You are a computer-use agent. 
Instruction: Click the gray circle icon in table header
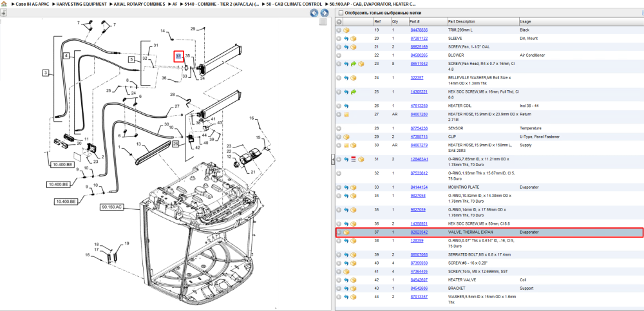coord(339,22)
